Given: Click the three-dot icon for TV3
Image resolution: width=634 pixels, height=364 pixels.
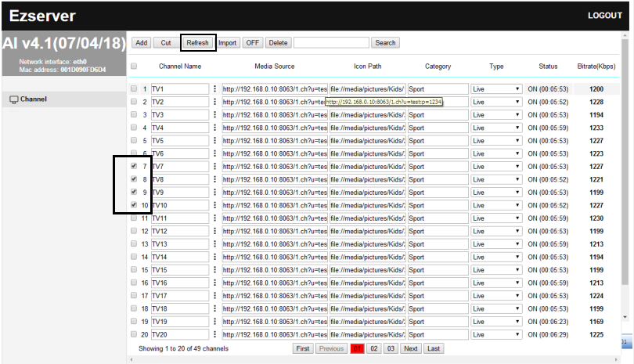Looking at the screenshot, I should pyautogui.click(x=215, y=115).
